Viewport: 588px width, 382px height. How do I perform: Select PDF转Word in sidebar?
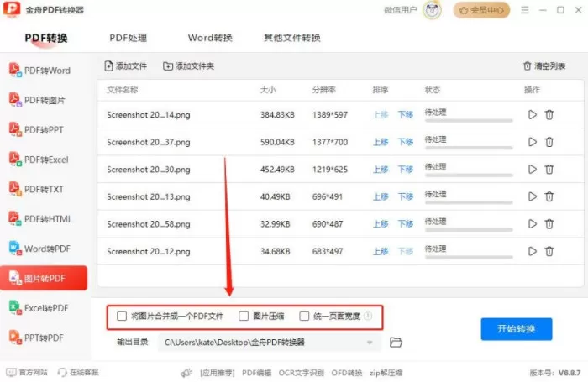[x=39, y=70]
